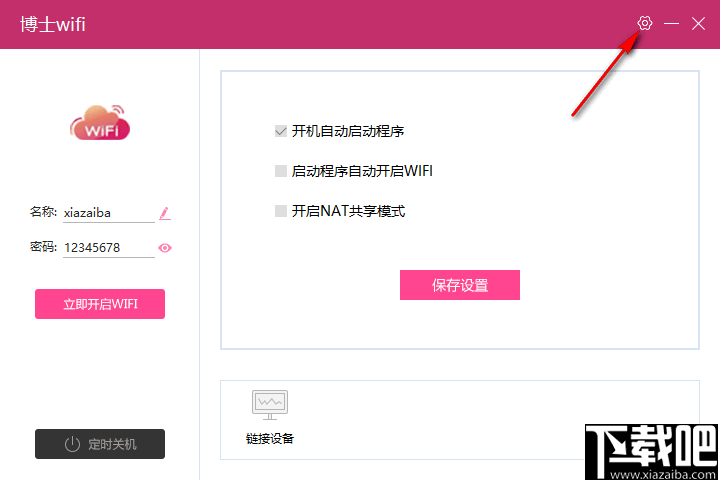Click the 保存设置 button

point(460,285)
